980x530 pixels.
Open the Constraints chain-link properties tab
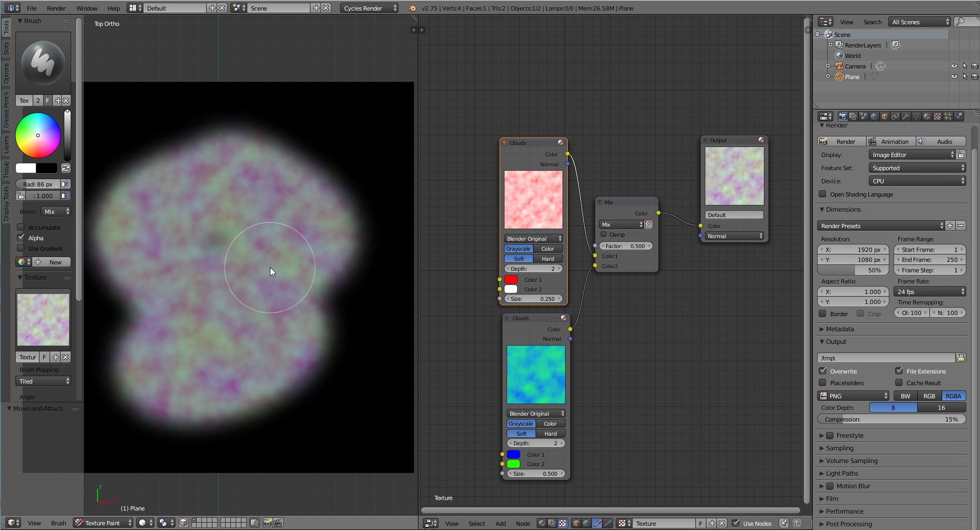coord(895,116)
